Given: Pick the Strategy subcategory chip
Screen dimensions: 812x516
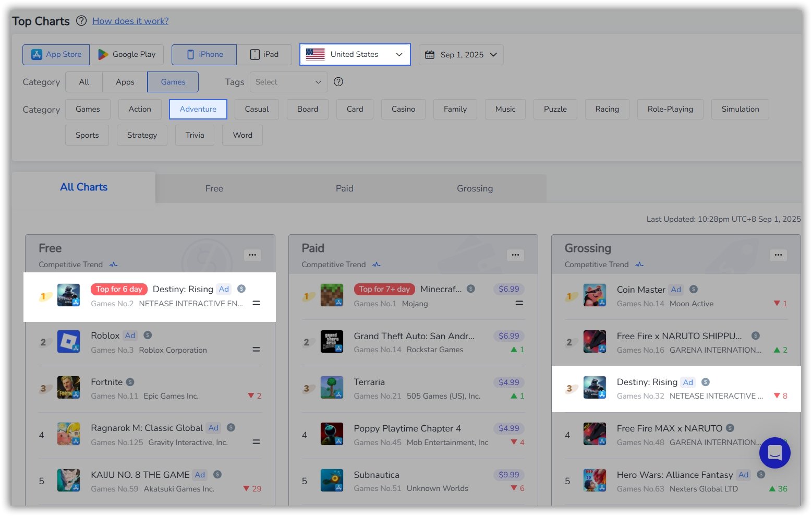Looking at the screenshot, I should tap(142, 135).
